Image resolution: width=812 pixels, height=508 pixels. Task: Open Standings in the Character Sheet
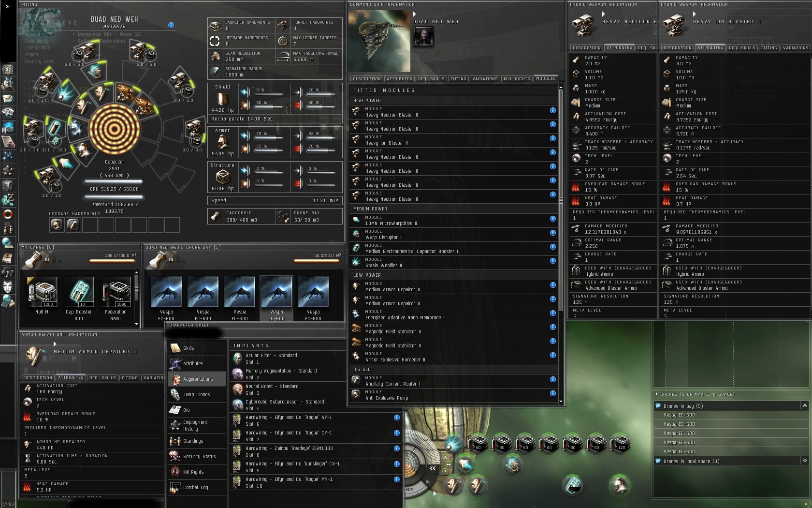pos(197,441)
